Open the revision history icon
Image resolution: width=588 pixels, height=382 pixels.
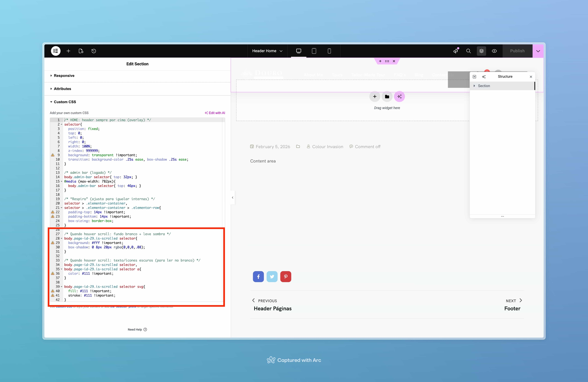(94, 51)
